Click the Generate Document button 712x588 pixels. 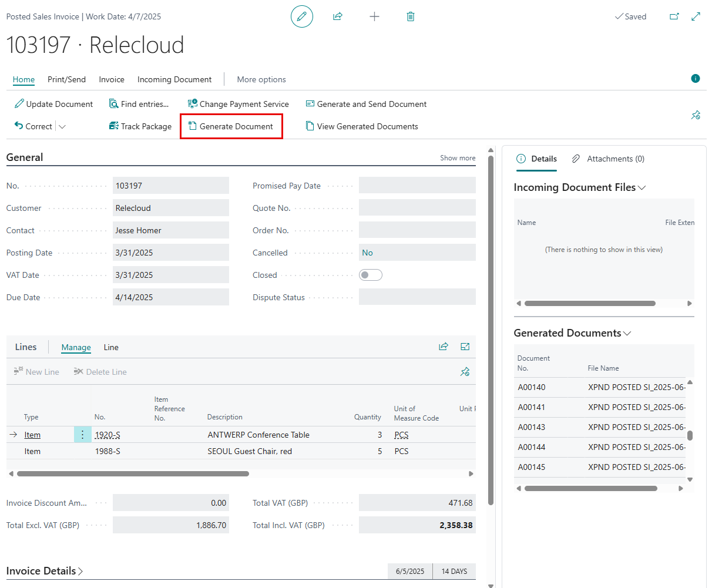[x=231, y=126]
